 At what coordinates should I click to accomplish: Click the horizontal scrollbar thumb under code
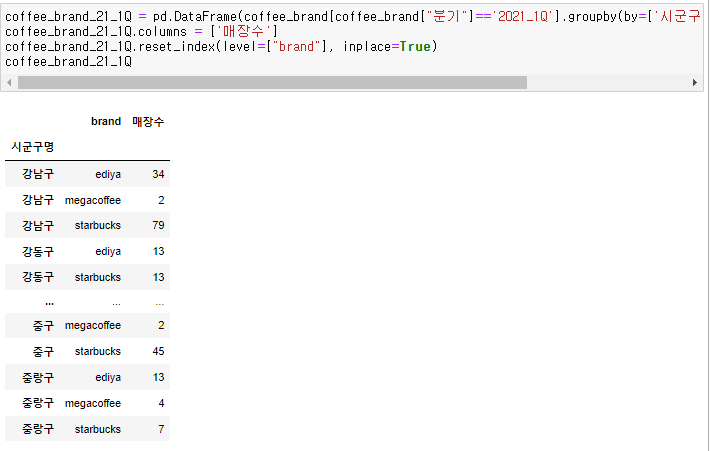coord(272,82)
